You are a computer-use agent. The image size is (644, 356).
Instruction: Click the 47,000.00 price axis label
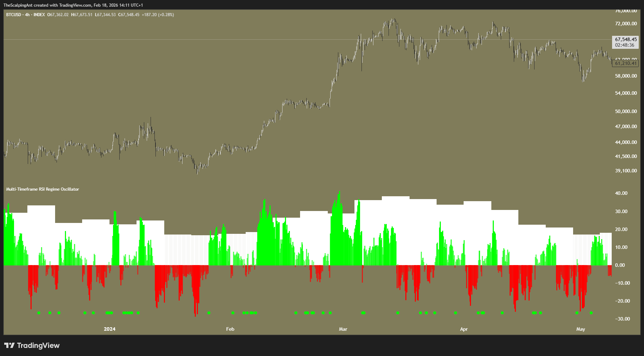626,127
